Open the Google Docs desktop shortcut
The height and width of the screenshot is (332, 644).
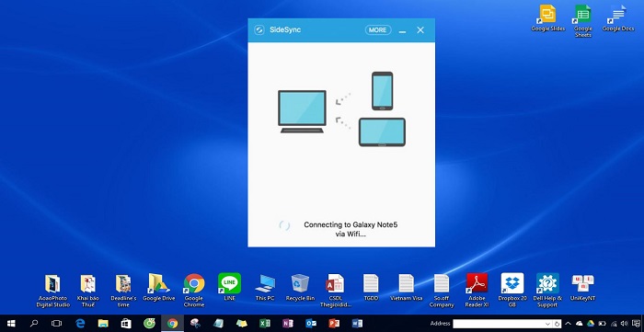(617, 18)
